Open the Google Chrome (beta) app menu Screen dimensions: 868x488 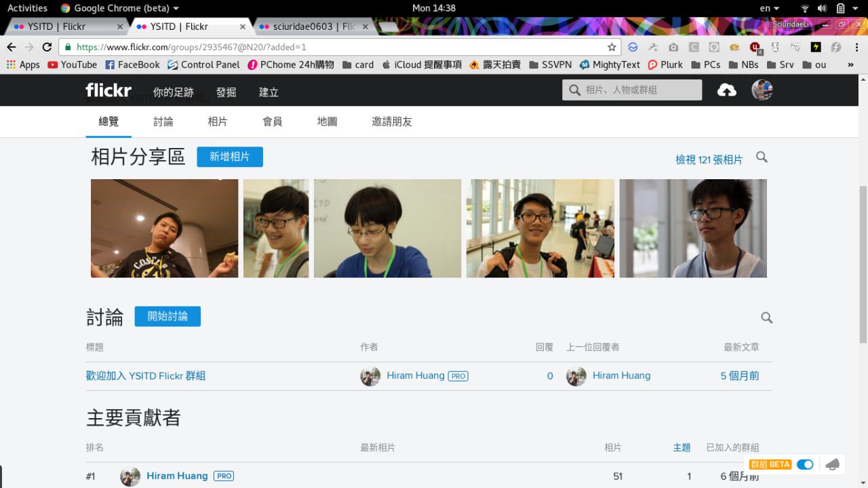(120, 8)
